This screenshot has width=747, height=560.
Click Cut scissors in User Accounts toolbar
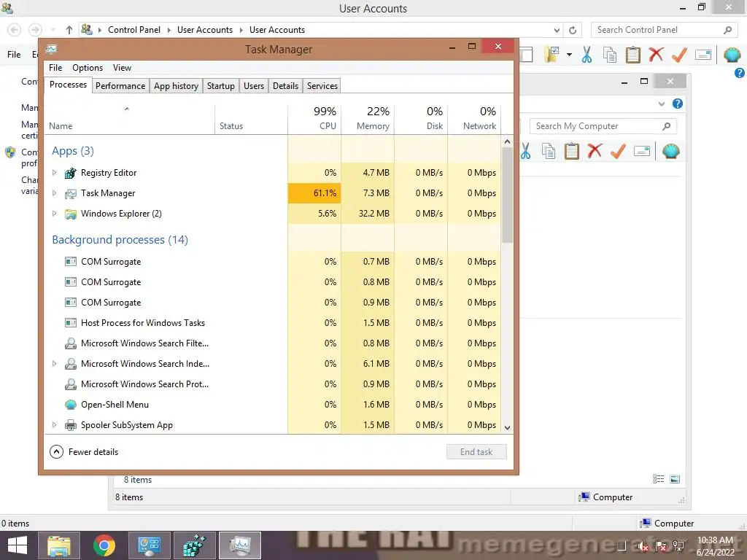(x=587, y=55)
